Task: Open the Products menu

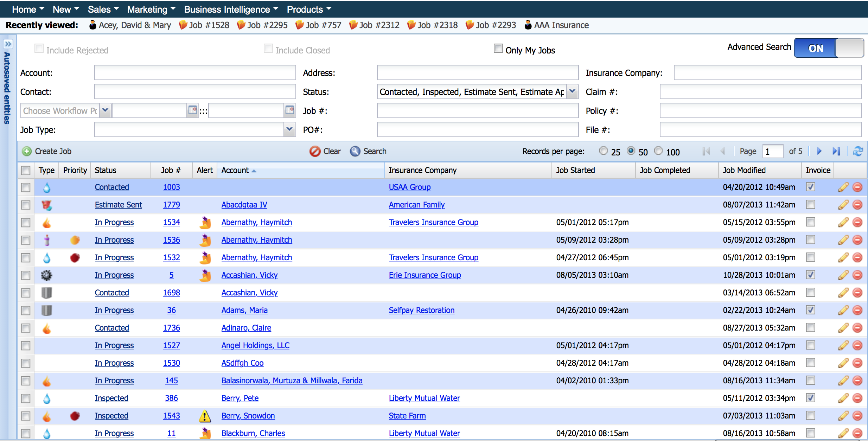Action: coord(309,9)
